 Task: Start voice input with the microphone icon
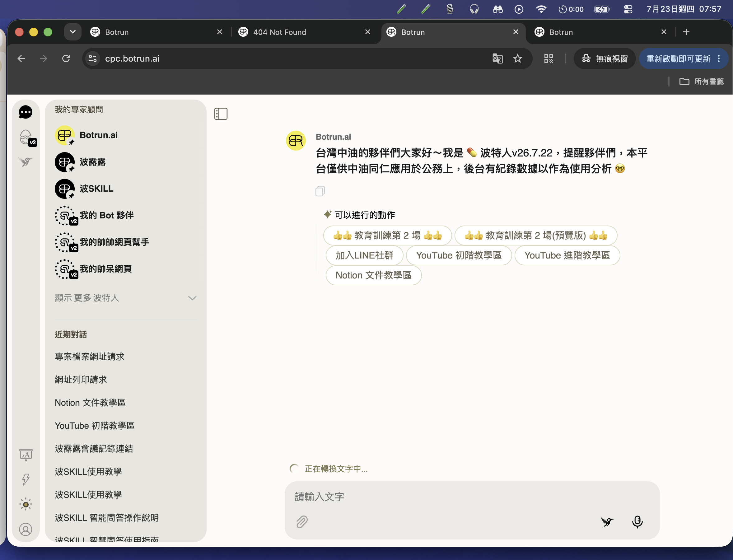(x=637, y=522)
